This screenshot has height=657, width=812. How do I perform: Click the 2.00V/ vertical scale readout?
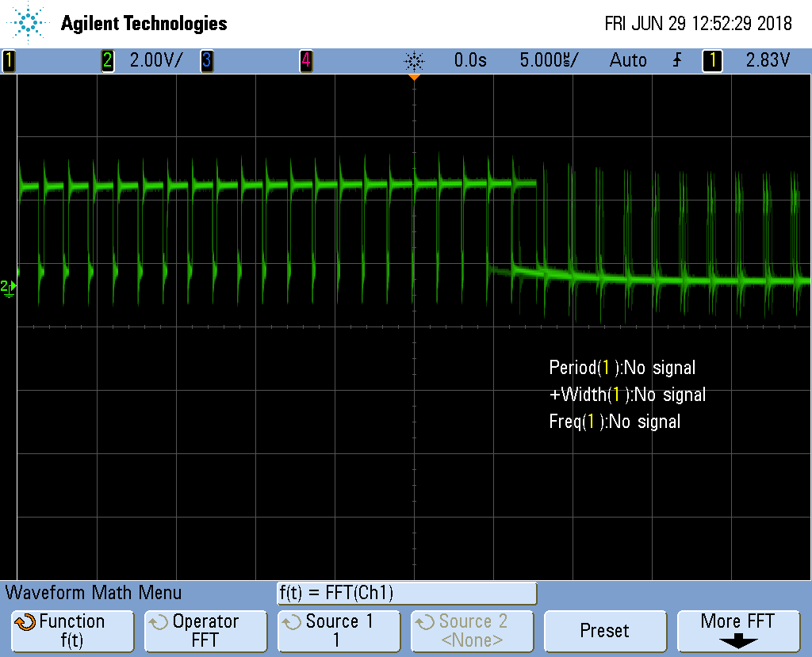158,61
